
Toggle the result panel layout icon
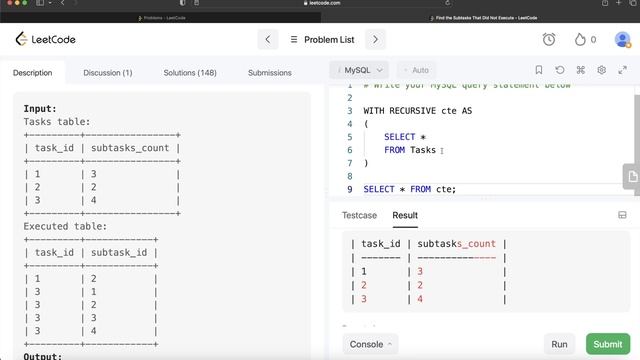(622, 215)
